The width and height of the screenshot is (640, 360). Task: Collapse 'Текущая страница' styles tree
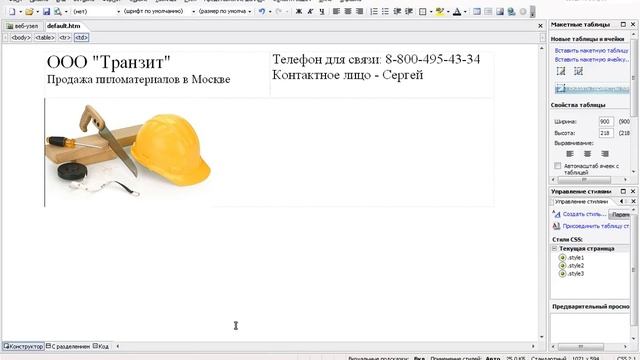click(x=554, y=249)
